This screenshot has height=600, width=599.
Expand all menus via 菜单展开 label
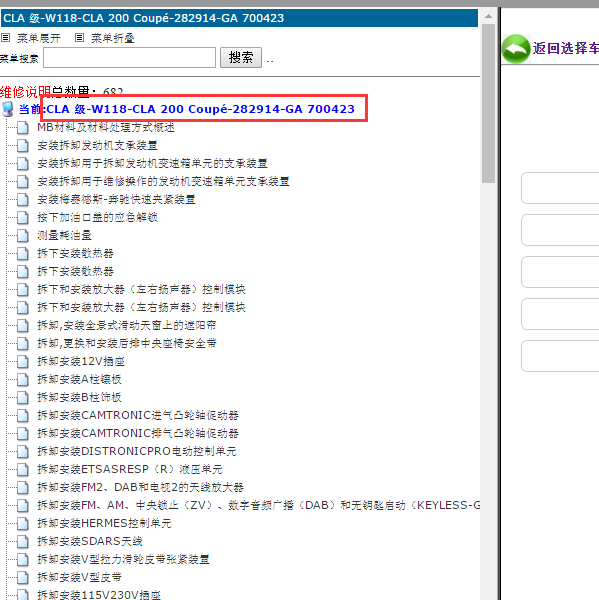tap(39, 38)
